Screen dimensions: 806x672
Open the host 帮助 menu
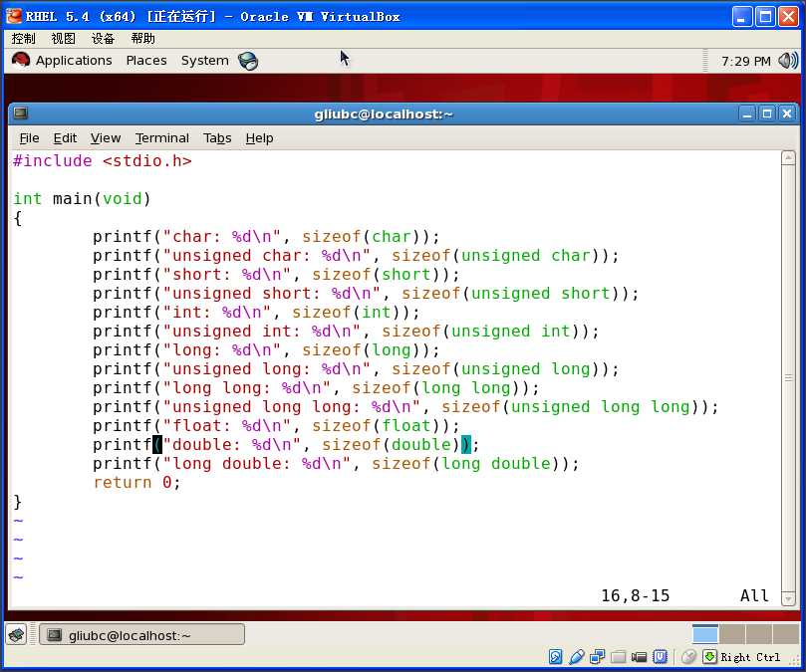point(142,39)
